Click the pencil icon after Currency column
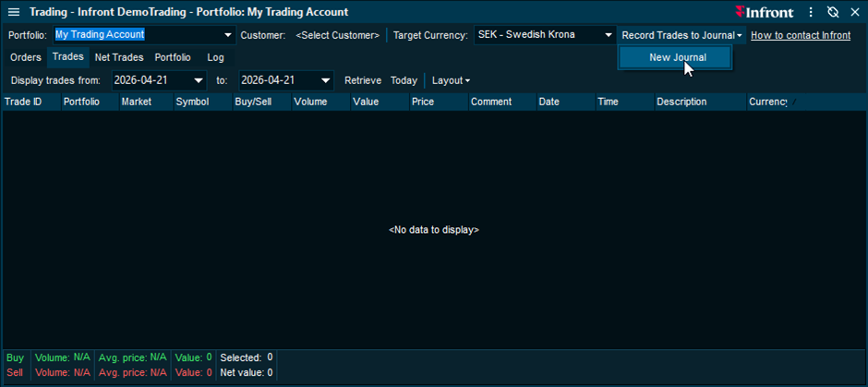The image size is (868, 387). (x=795, y=102)
